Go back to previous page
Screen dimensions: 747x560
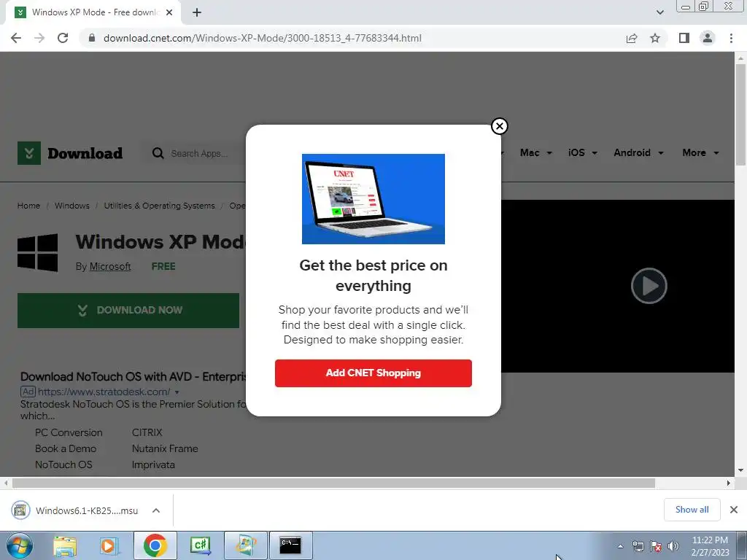16,38
